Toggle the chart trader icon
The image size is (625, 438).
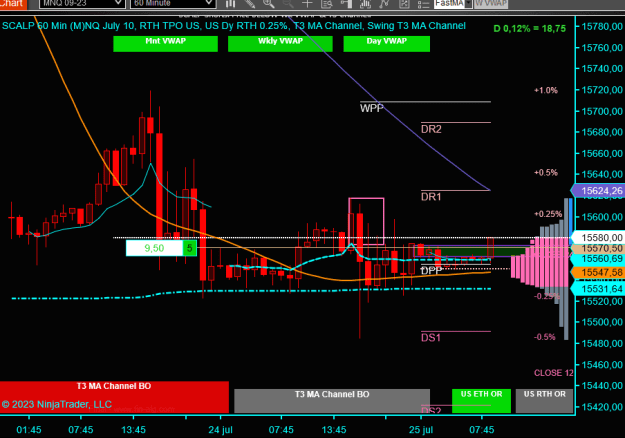346,4
